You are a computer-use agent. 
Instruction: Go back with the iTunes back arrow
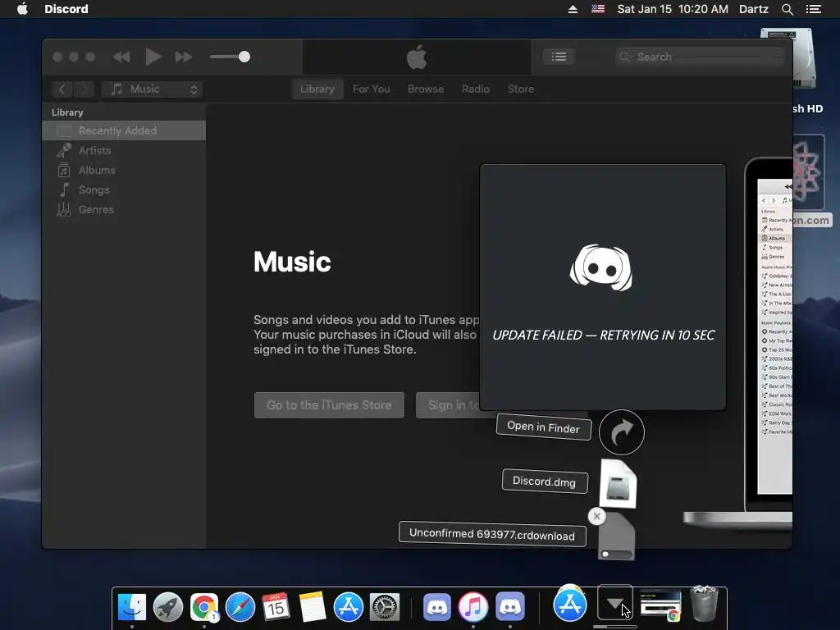click(x=62, y=89)
